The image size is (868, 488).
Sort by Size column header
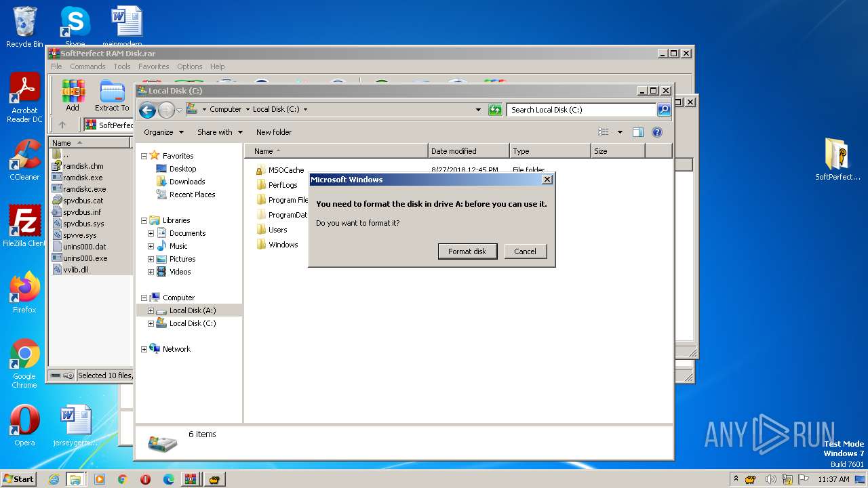pyautogui.click(x=618, y=151)
